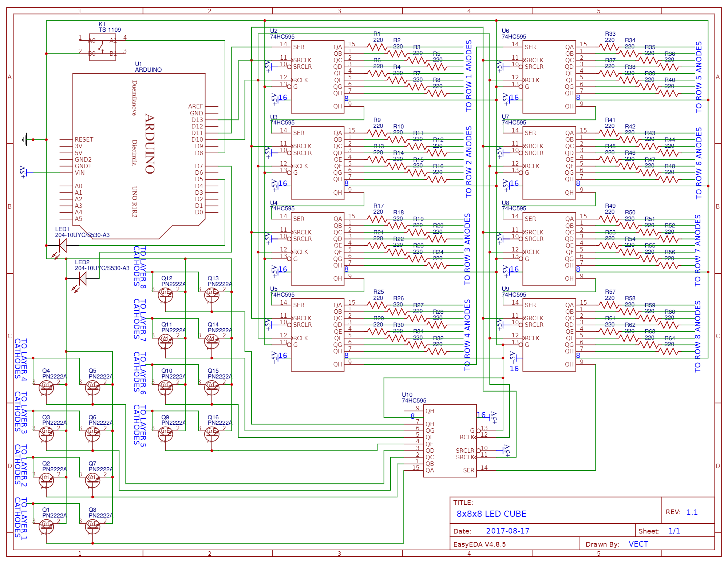Viewport: 728px width, 563px height.
Task: Click the REV 1.1 field
Action: (x=692, y=512)
